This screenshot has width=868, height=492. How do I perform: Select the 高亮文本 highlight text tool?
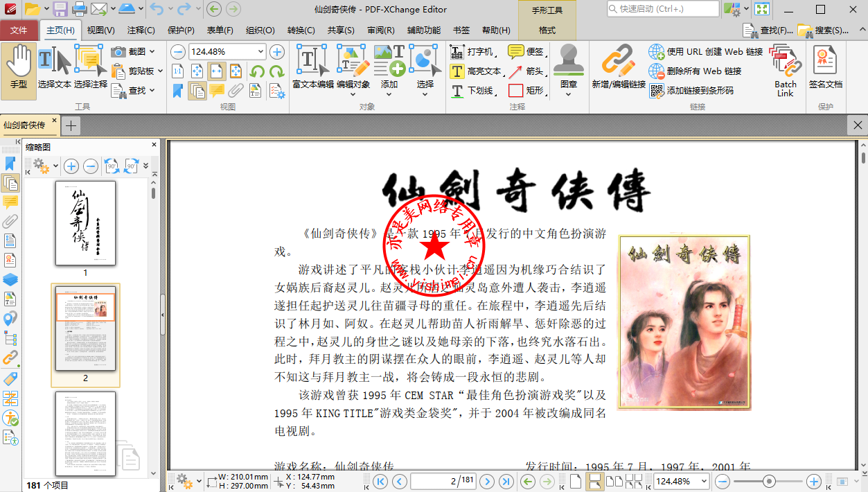pyautogui.click(x=476, y=71)
